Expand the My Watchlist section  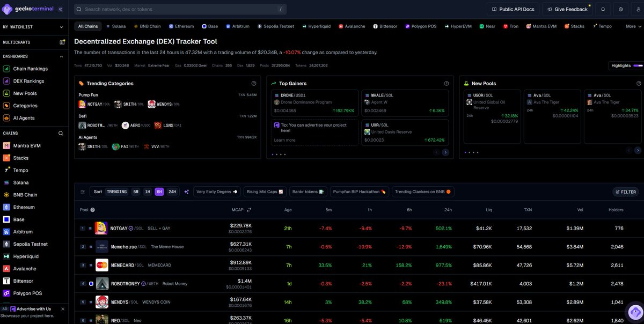[62, 27]
